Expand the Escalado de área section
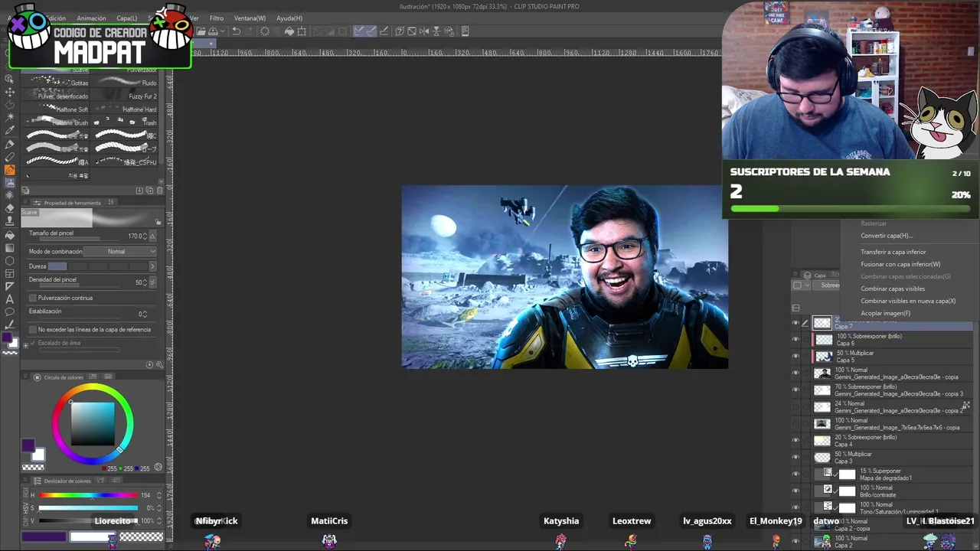This screenshot has width=980, height=551. (25, 344)
